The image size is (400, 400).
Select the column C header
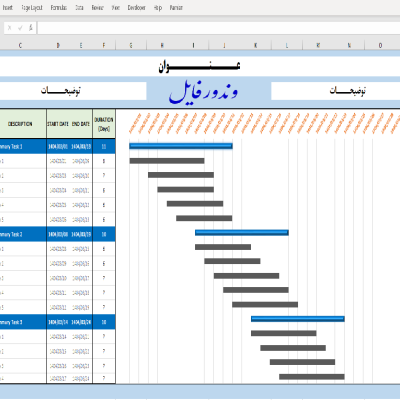[x=20, y=45]
